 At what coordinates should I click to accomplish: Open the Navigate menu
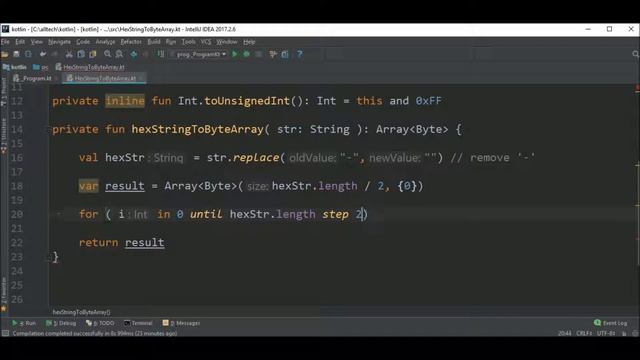pyautogui.click(x=59, y=42)
